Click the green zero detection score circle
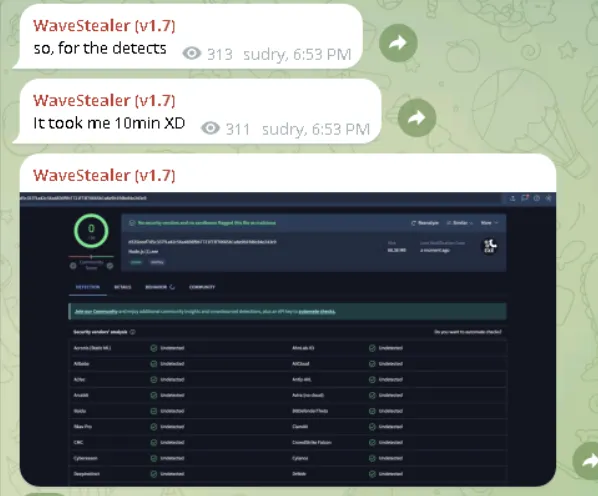This screenshot has height=496, width=598. click(x=91, y=231)
